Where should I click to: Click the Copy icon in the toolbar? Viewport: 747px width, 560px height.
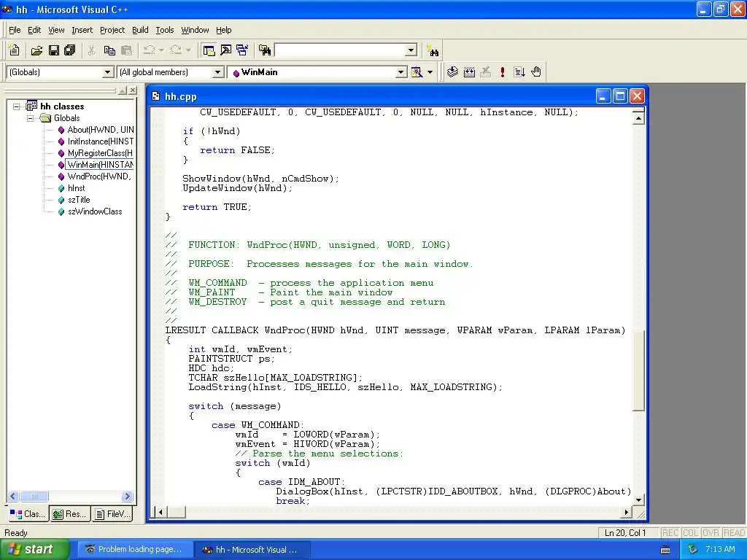[109, 50]
